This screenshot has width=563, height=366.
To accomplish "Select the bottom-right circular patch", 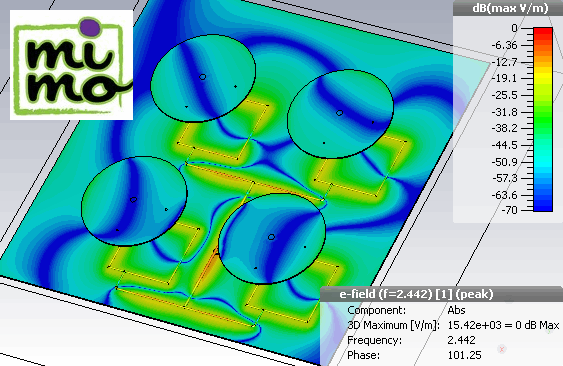I will pyautogui.click(x=272, y=239).
